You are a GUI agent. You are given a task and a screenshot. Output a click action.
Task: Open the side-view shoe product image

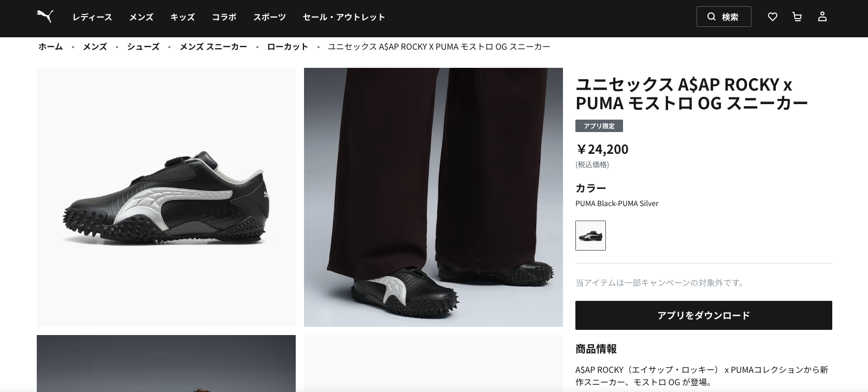tap(166, 197)
